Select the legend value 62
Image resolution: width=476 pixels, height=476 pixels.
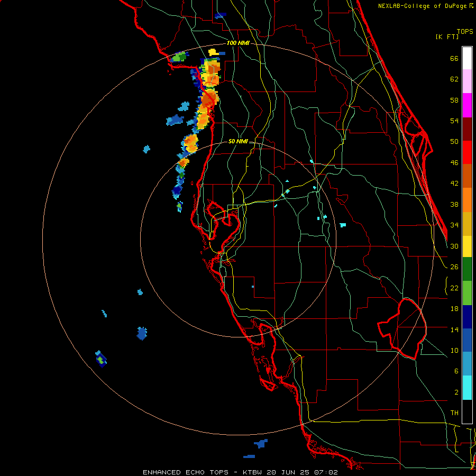click(x=454, y=79)
